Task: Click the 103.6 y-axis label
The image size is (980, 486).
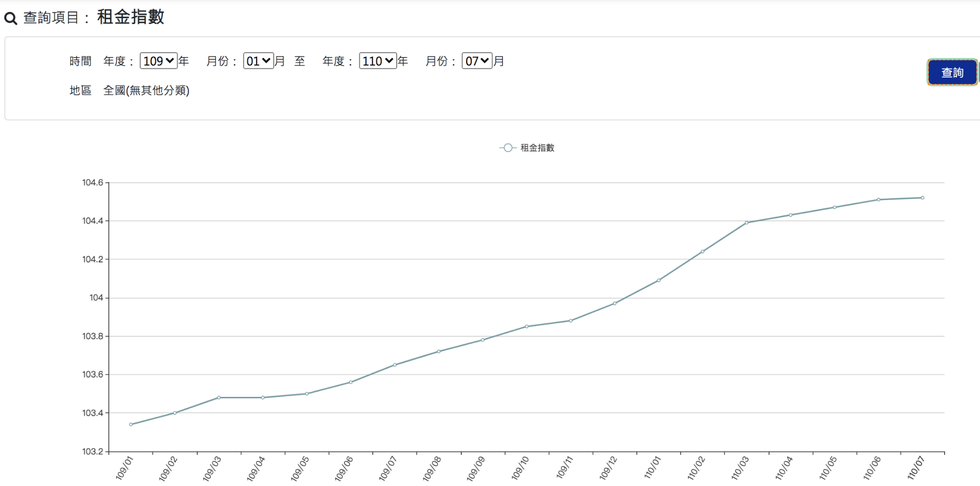Action: pos(93,374)
